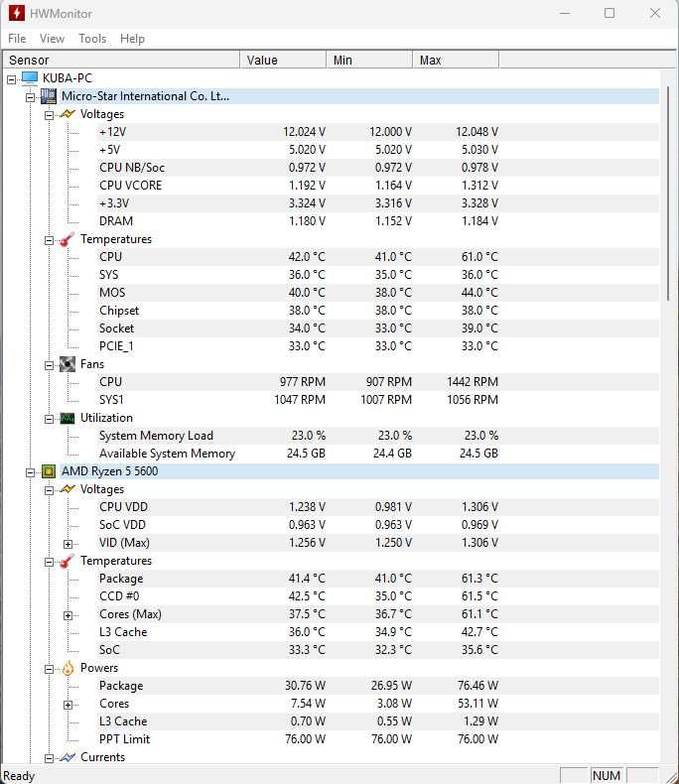Viewport: 679px width, 784px height.
Task: Click the vertical scrollbar thumb
Action: 668,193
